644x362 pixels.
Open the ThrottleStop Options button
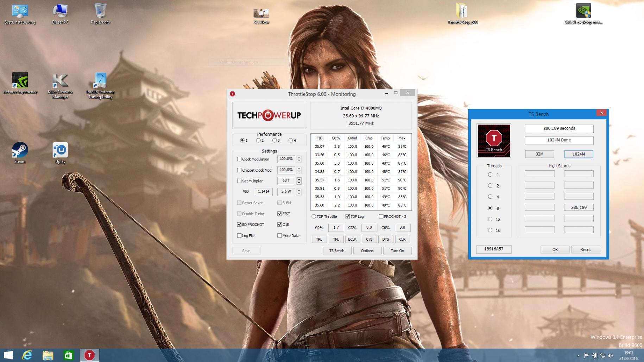tap(367, 251)
